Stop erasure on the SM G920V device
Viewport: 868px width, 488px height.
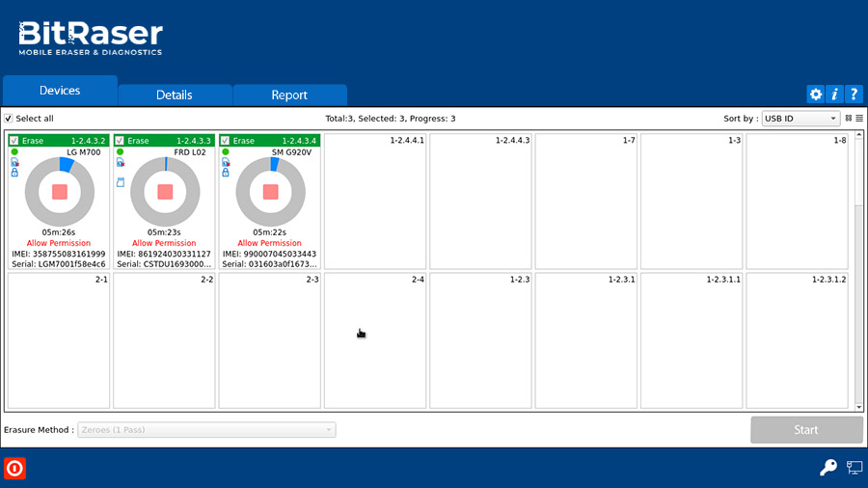[x=271, y=192]
